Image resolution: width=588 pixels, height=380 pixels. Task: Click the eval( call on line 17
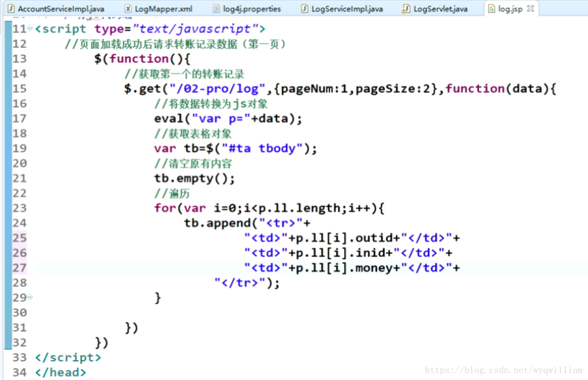(172, 119)
